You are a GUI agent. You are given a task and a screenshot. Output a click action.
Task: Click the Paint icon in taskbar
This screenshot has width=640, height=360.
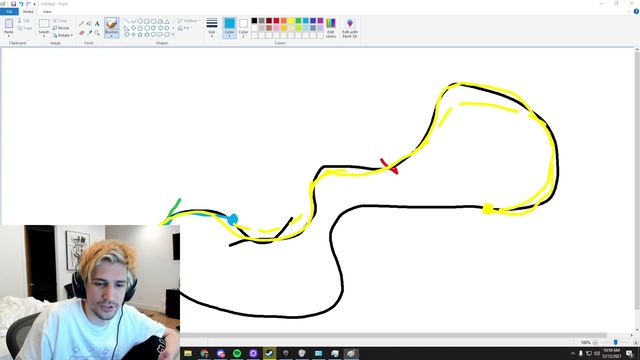pos(351,353)
